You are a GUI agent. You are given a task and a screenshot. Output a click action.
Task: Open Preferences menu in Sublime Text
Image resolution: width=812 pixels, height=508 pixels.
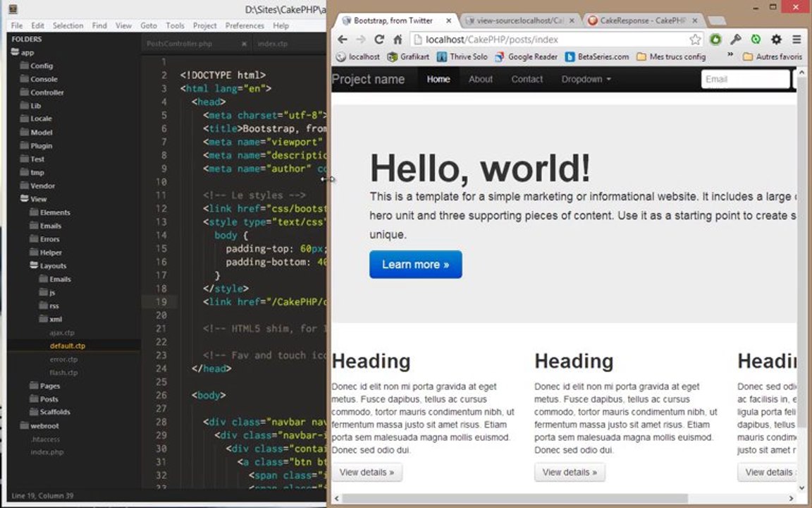[245, 25]
